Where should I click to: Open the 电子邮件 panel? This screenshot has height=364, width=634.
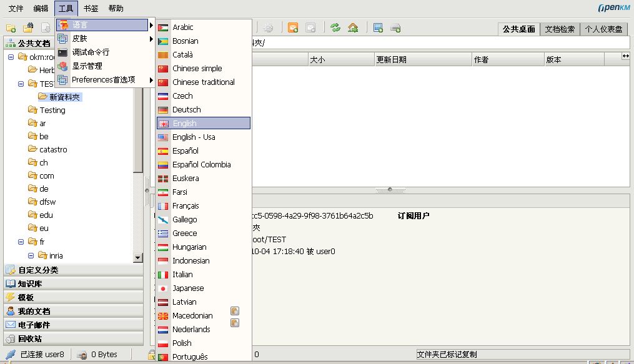74,325
